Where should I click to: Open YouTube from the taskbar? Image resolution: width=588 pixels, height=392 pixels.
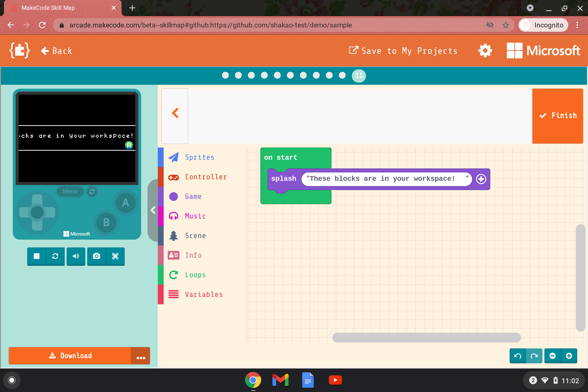335,380
